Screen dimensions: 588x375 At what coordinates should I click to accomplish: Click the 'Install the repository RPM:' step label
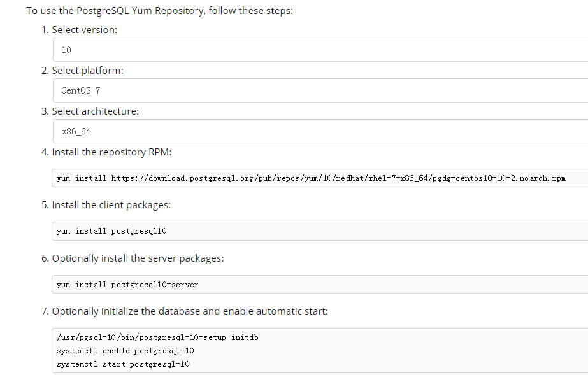coord(111,152)
